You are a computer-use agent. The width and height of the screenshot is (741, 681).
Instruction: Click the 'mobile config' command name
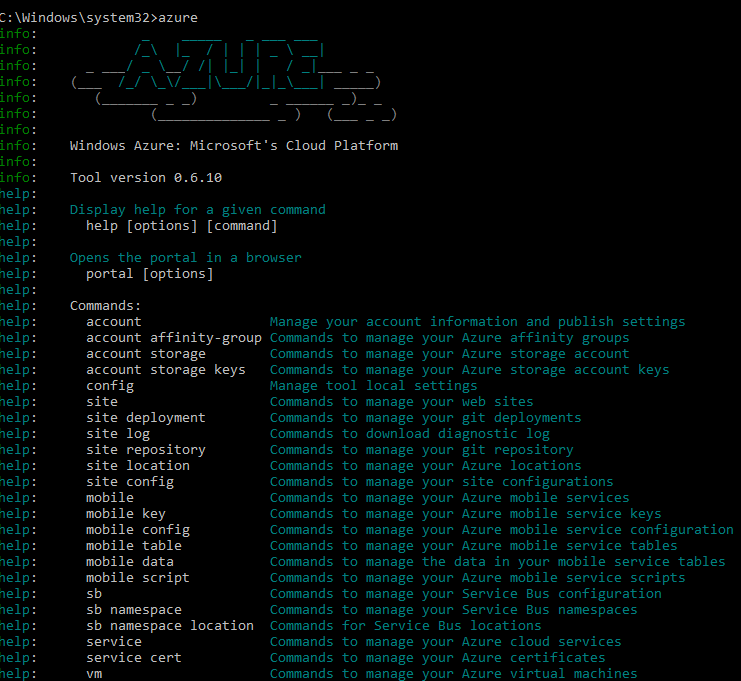[138, 530]
